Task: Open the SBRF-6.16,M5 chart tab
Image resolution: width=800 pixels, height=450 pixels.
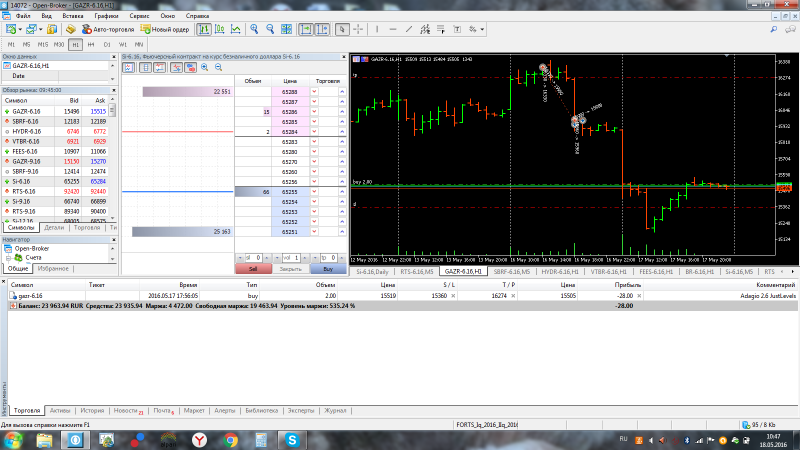Action: coord(512,272)
